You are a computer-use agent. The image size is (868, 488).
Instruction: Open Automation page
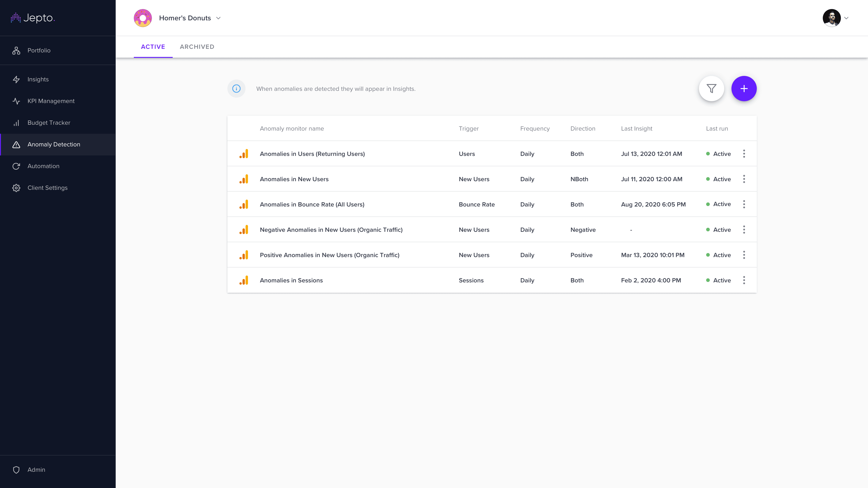[x=58, y=166]
